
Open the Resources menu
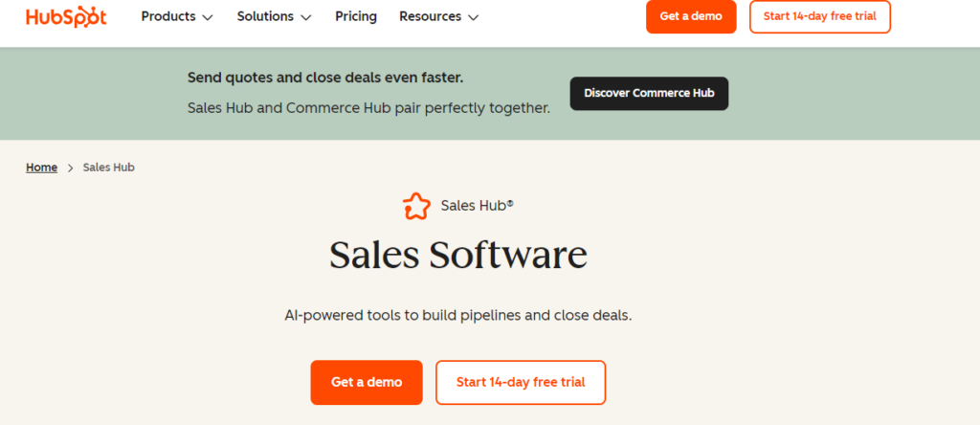tap(438, 17)
